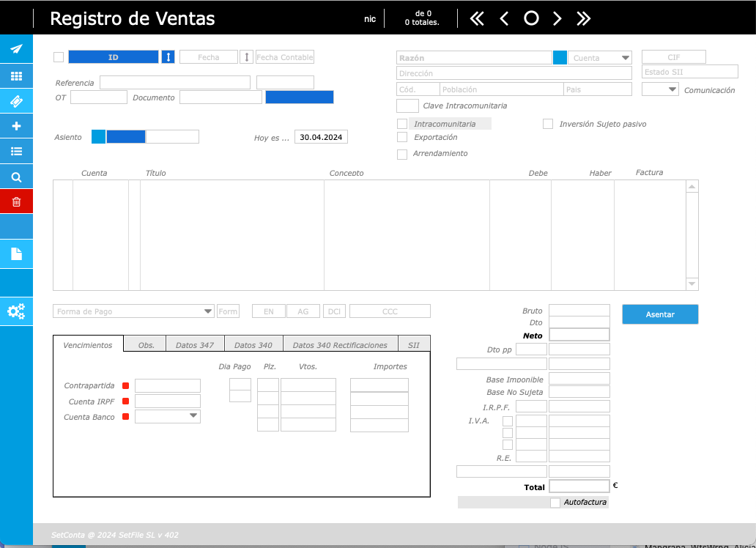Open the SII tab
This screenshot has height=548, width=756.
tap(414, 345)
